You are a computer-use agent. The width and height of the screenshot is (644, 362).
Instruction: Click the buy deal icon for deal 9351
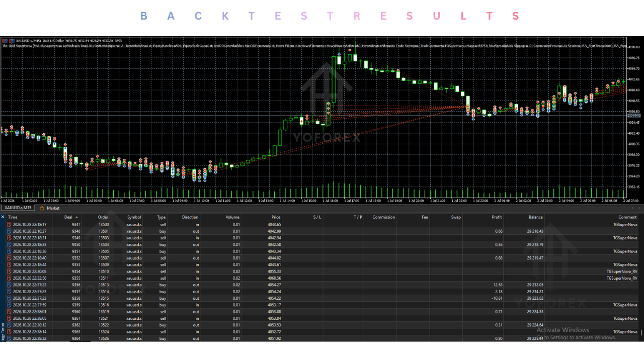(x=9, y=251)
